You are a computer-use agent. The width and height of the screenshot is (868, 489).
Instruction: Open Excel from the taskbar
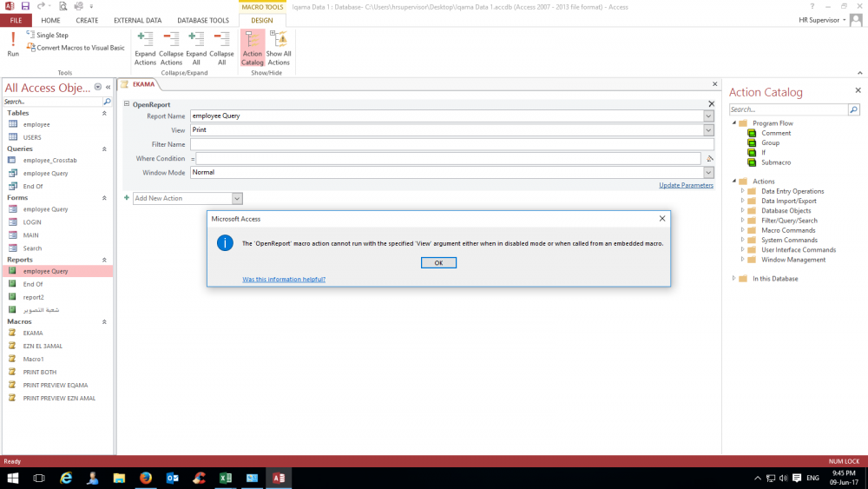226,478
